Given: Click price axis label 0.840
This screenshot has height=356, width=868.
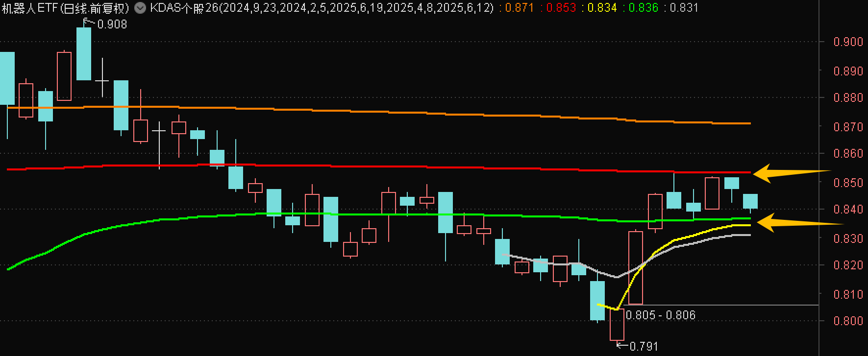Looking at the screenshot, I should [848, 209].
